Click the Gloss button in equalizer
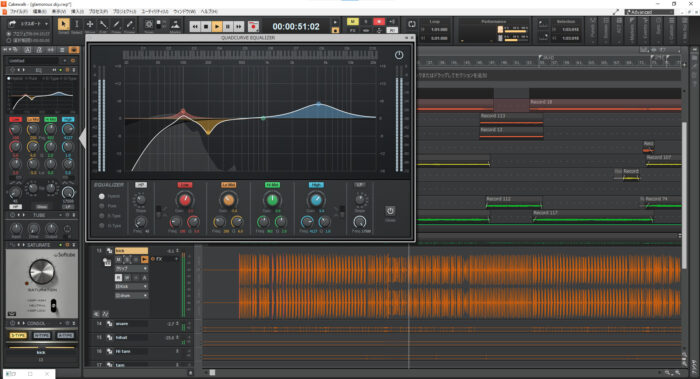700x379 pixels. tap(390, 211)
